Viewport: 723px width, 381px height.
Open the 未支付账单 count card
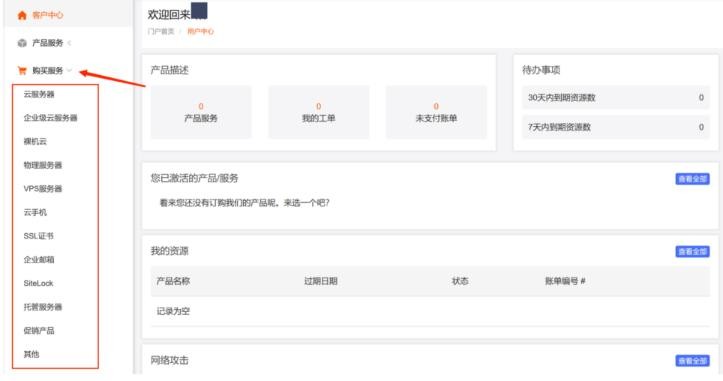coord(436,112)
